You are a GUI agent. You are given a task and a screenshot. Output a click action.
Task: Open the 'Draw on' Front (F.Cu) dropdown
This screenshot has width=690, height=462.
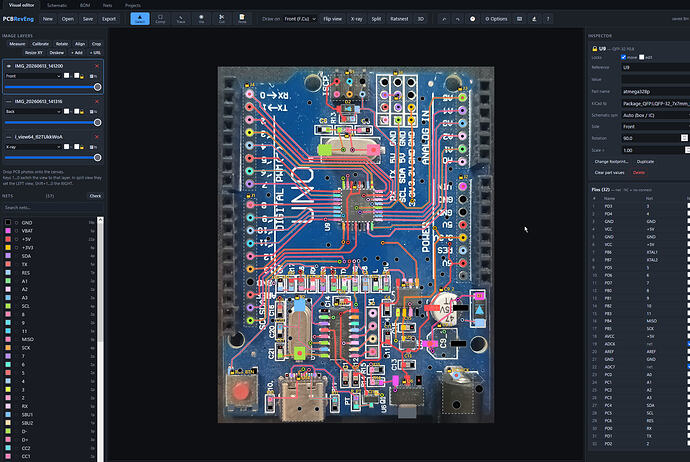pos(301,19)
